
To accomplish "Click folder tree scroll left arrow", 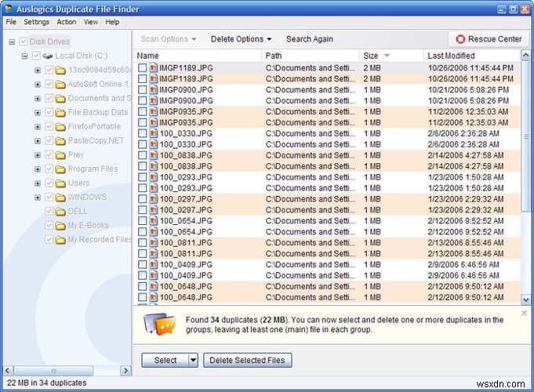I will click(8, 371).
